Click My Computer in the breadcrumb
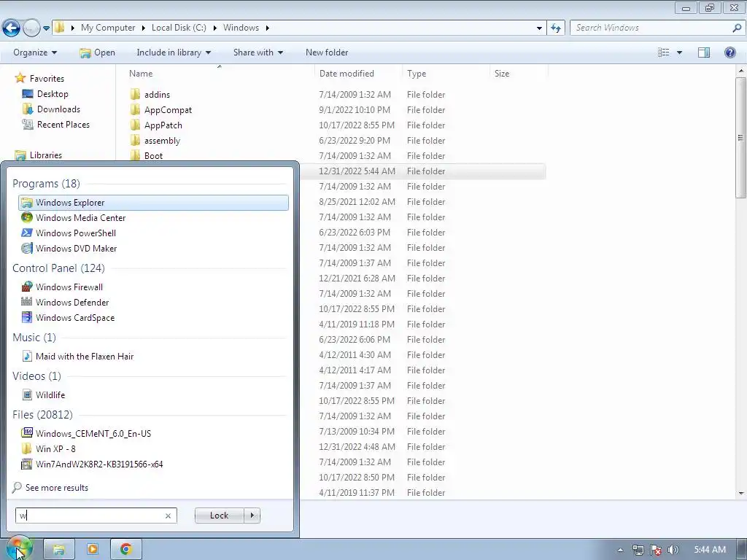Viewport: 747px width, 560px height. pyautogui.click(x=108, y=28)
